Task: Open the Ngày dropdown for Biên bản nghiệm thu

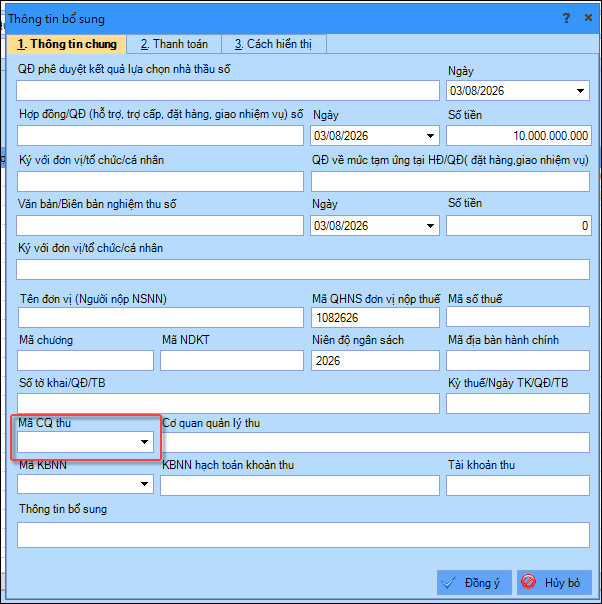Action: coord(430,226)
